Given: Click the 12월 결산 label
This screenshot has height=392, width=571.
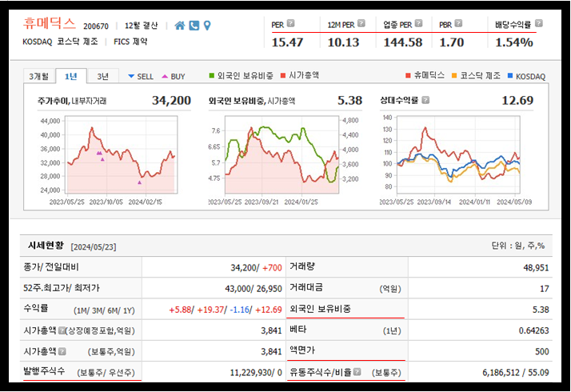Looking at the screenshot, I should tap(142, 26).
